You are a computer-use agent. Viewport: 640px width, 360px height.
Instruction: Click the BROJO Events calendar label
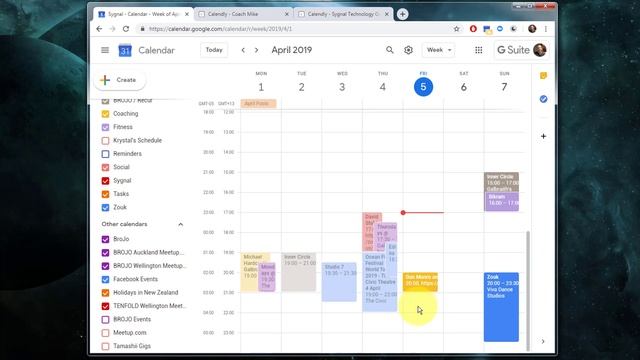tap(132, 320)
